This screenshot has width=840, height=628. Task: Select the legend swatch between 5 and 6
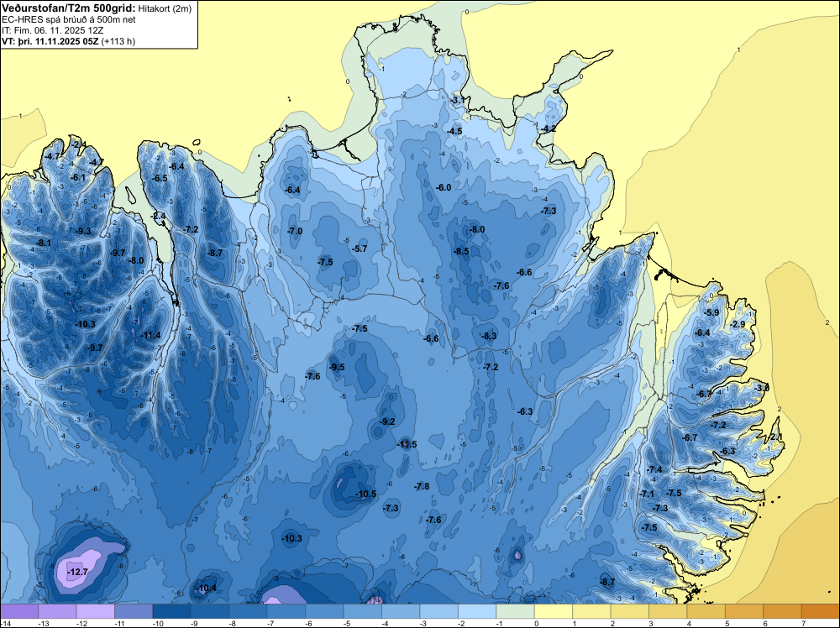click(744, 611)
